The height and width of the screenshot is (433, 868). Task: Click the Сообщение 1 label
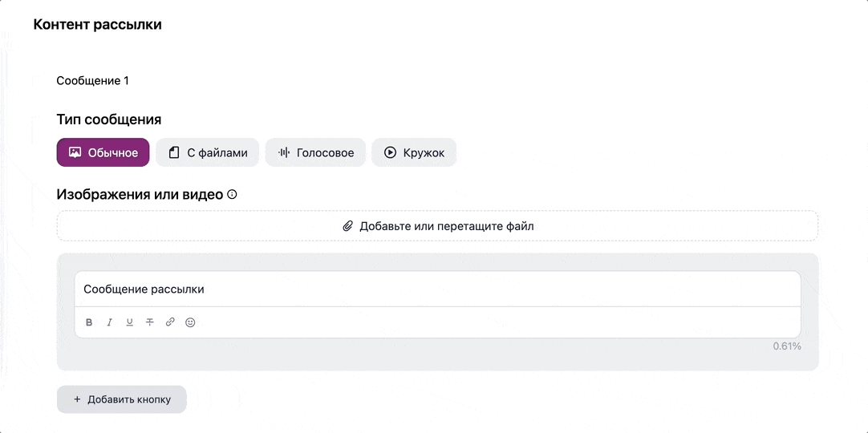click(x=92, y=80)
